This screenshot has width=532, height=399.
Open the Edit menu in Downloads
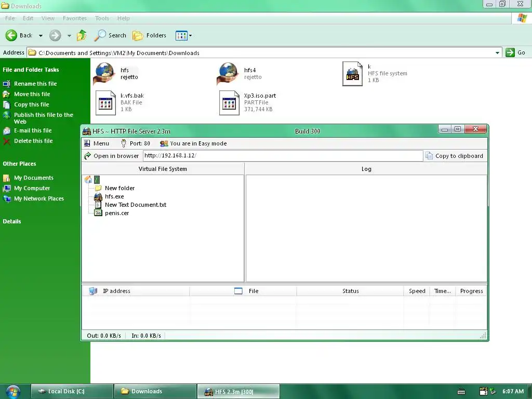(x=28, y=18)
